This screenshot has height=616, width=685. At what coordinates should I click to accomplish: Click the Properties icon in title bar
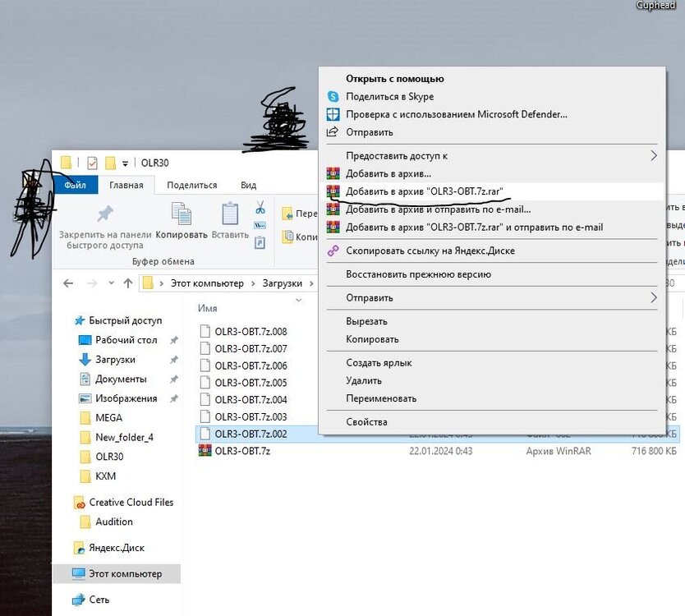click(92, 163)
